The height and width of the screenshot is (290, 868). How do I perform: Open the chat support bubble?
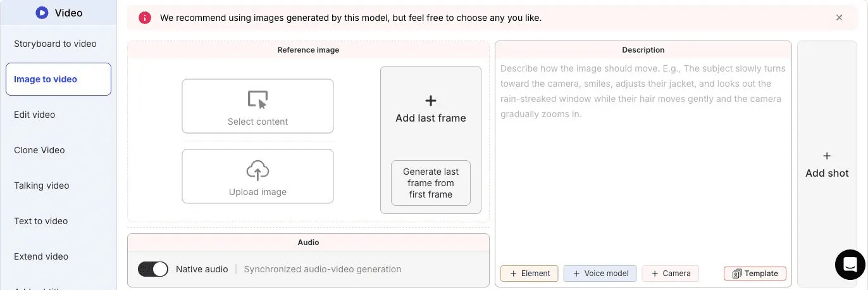(x=850, y=265)
